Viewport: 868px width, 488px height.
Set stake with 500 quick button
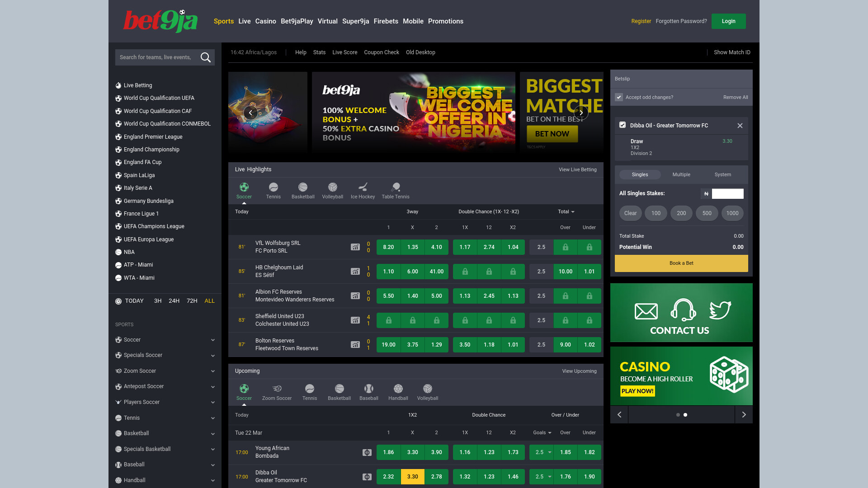click(x=707, y=213)
